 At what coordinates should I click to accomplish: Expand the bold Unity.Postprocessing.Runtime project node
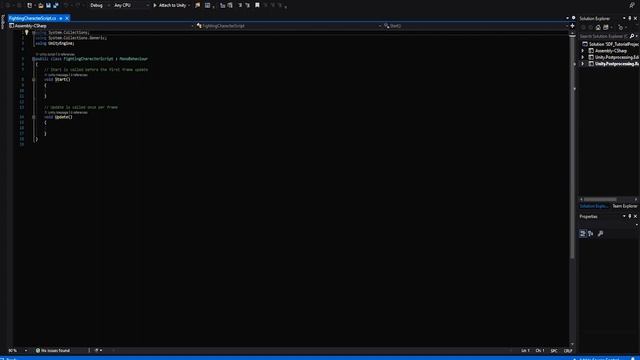pyautogui.click(x=583, y=64)
